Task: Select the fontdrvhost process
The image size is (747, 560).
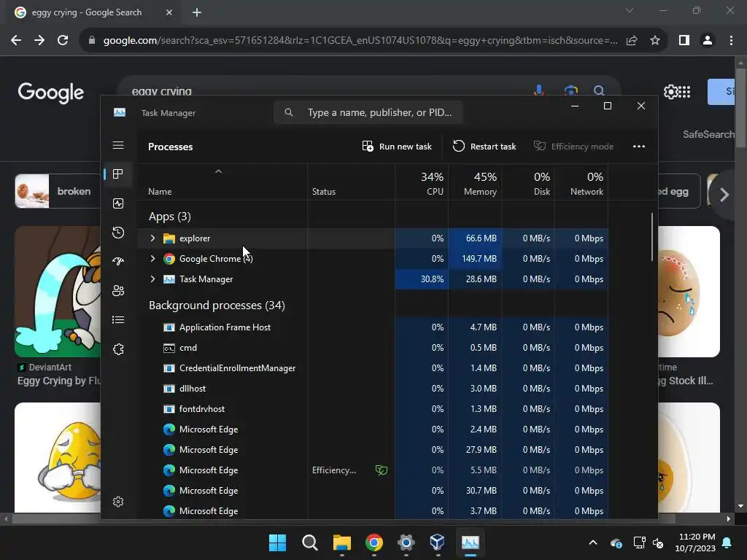Action: (373, 409)
